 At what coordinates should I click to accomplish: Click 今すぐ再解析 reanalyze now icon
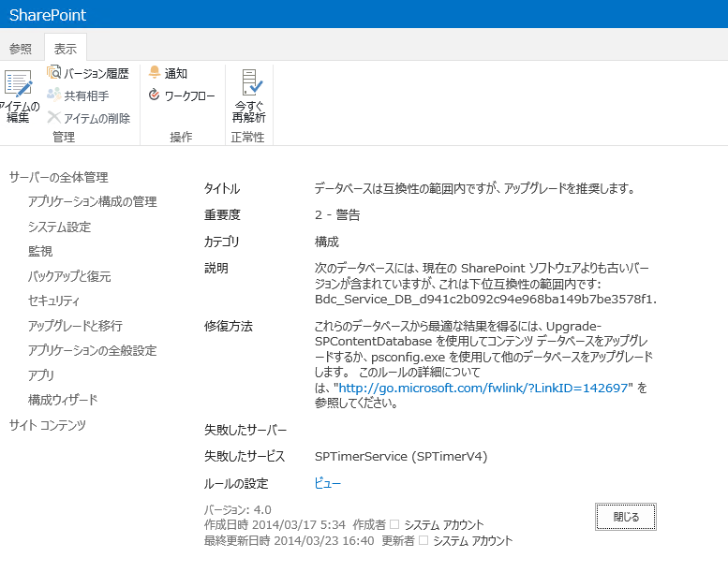point(252,82)
